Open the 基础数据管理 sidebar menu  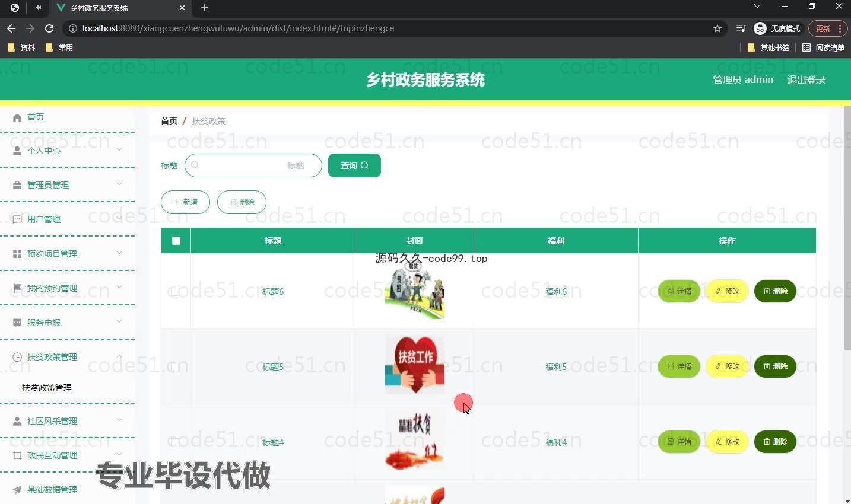(67, 490)
